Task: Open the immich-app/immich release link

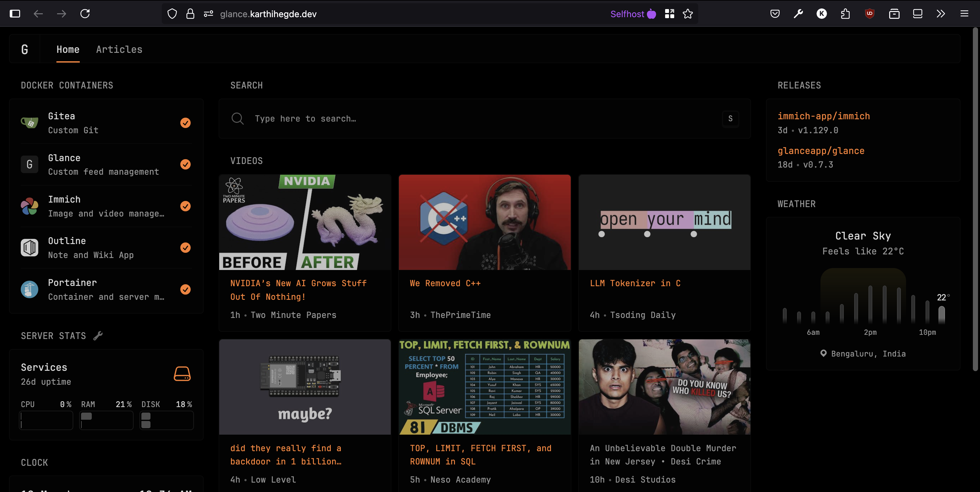Action: [x=824, y=116]
